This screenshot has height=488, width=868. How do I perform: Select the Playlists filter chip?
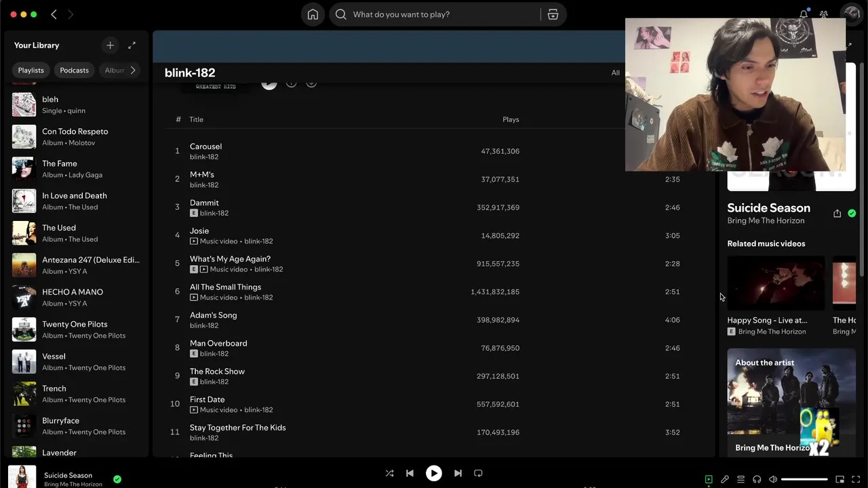(x=31, y=70)
